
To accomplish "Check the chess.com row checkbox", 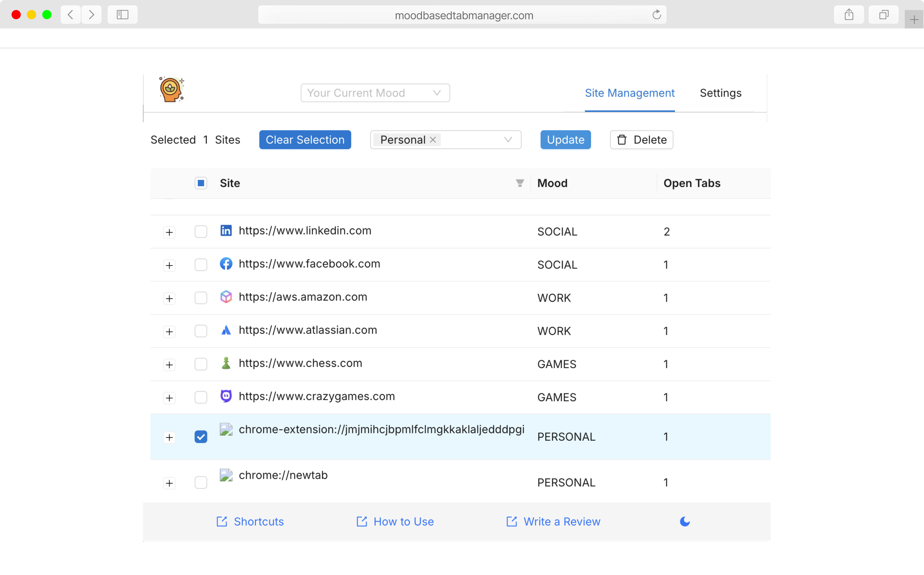I will coord(201,364).
